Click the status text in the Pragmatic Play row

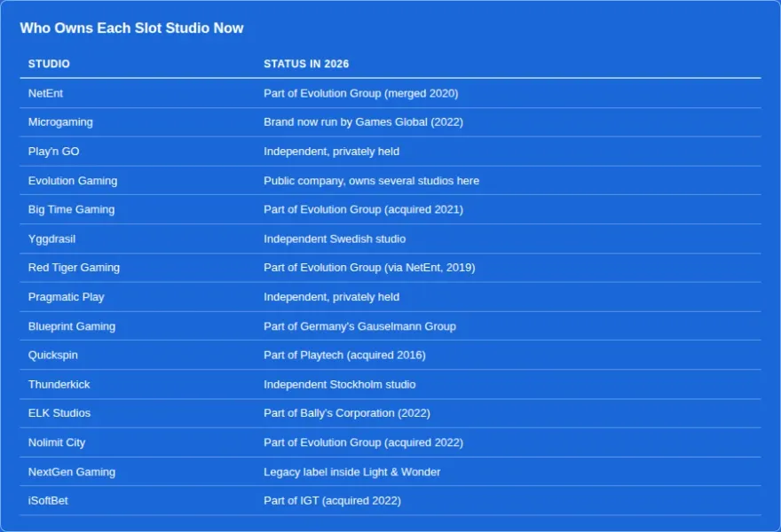pos(332,297)
